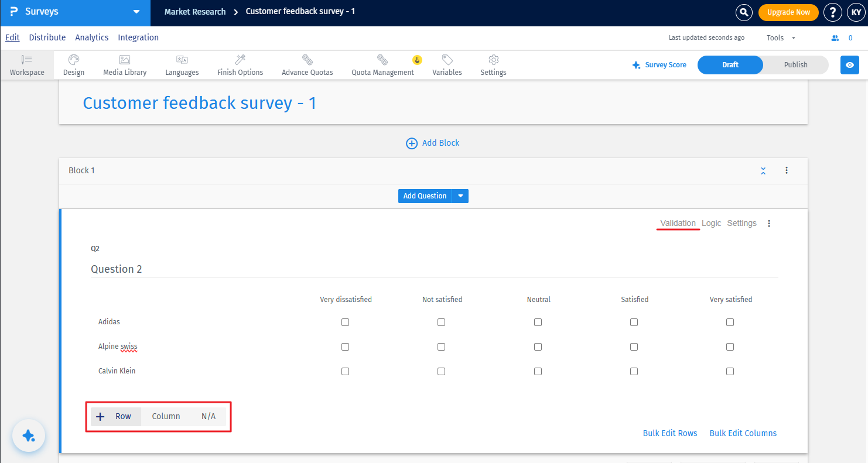Screen dimensions: 868x463
Task: Open the Validation tab for Question 2
Action: point(678,223)
